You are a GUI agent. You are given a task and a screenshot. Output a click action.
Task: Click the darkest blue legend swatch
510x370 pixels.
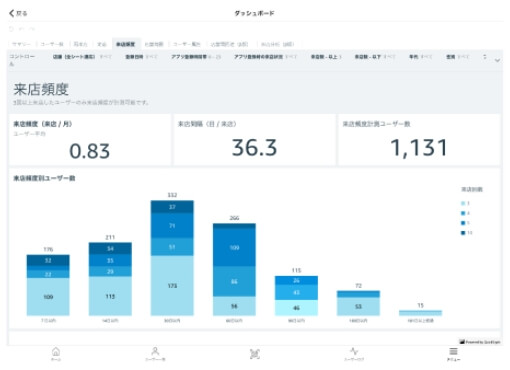463,233
